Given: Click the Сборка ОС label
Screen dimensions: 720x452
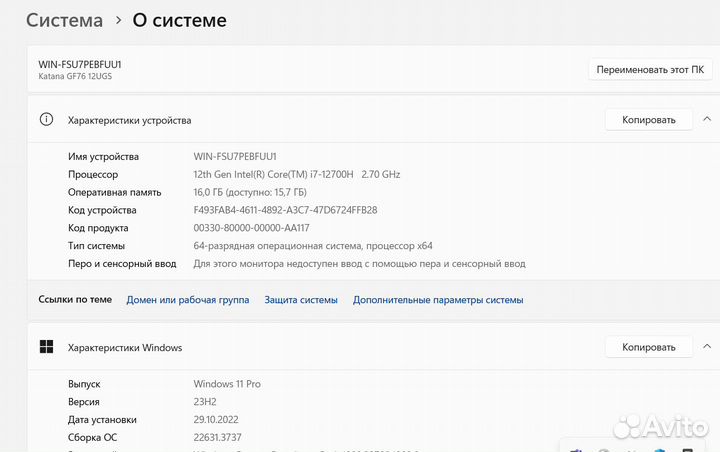Looking at the screenshot, I should tap(92, 438).
